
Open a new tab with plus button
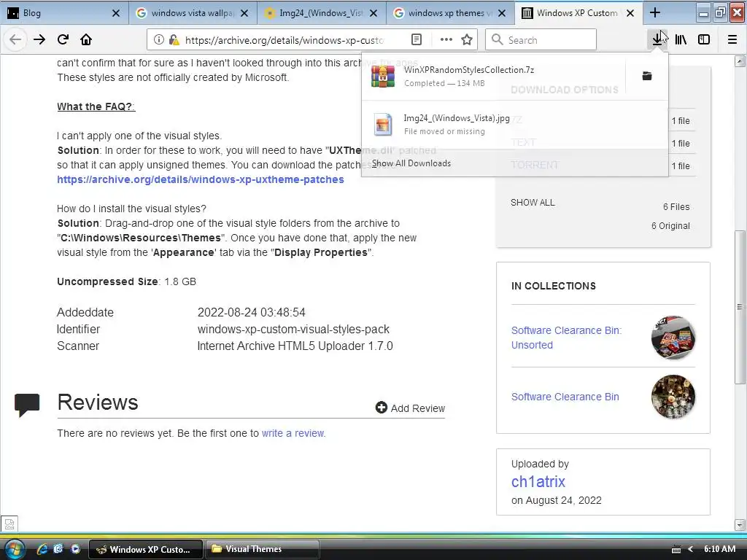click(655, 13)
